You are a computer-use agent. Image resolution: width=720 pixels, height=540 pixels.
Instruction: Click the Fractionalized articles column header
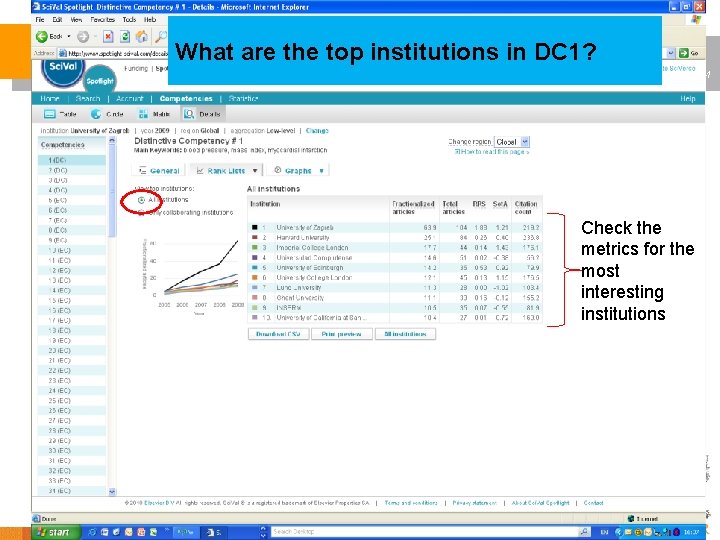pyautogui.click(x=413, y=208)
